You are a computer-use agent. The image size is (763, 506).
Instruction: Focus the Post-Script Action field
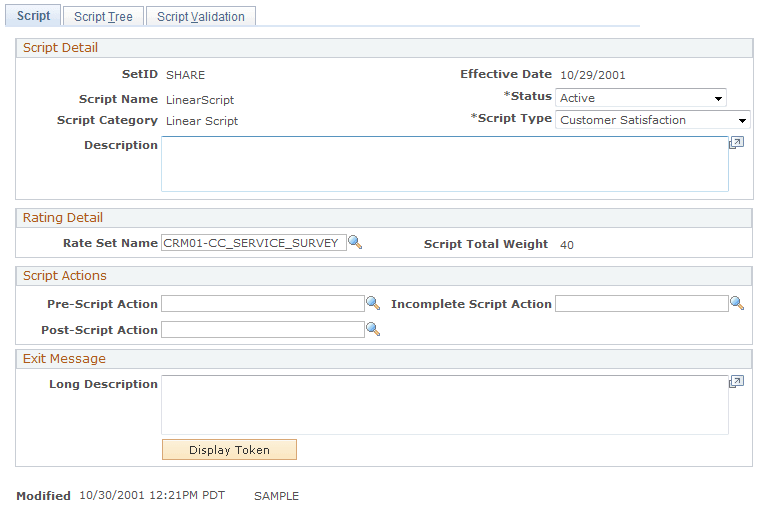pyautogui.click(x=263, y=329)
